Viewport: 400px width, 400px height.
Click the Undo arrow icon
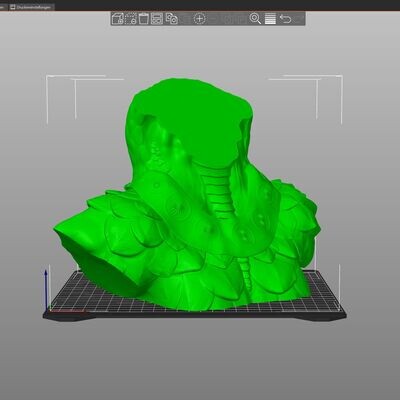[285, 19]
